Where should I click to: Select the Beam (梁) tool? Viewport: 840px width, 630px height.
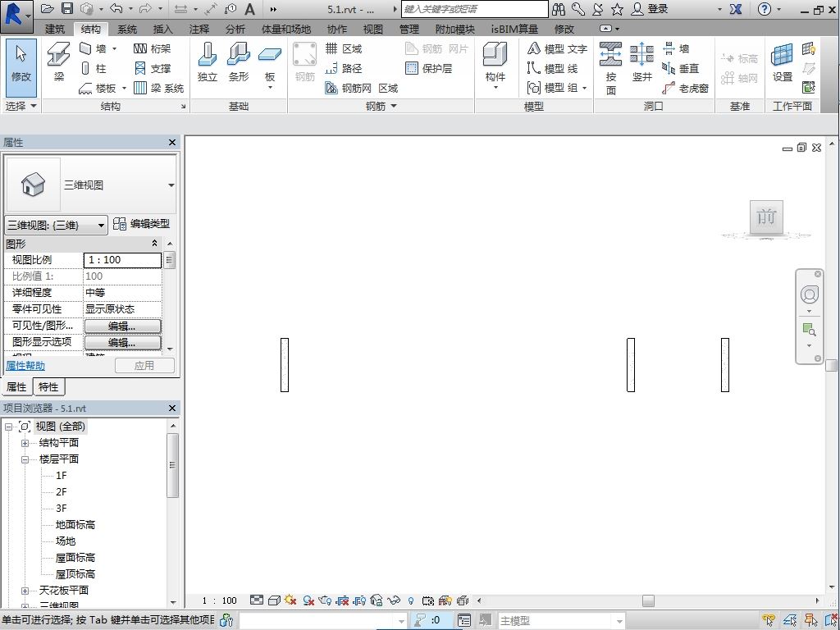tap(58, 62)
